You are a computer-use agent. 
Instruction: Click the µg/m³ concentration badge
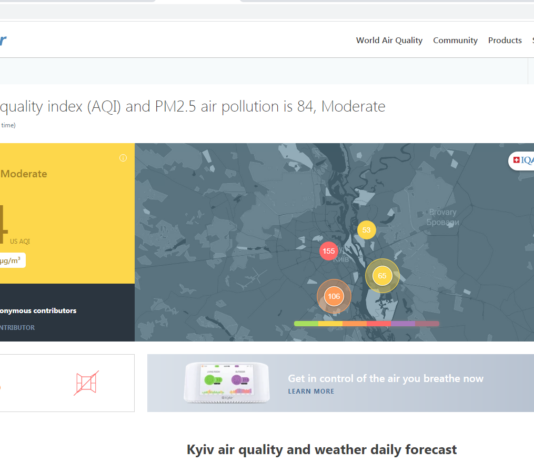click(x=12, y=260)
